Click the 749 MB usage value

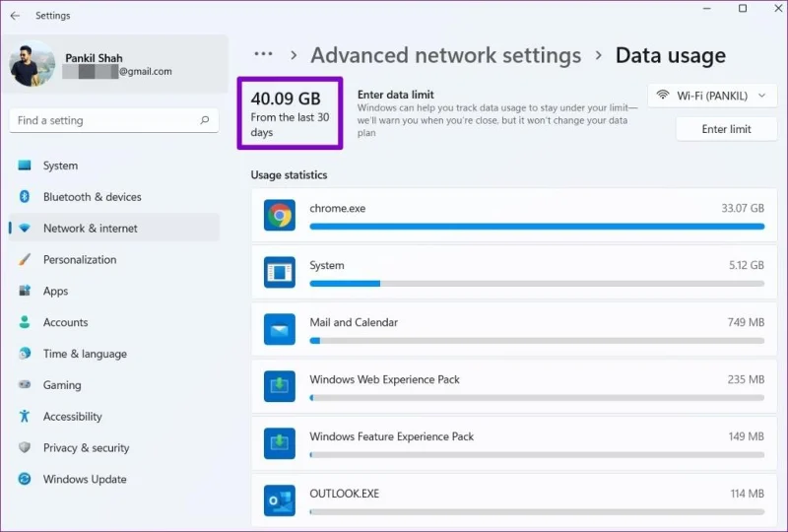(746, 322)
